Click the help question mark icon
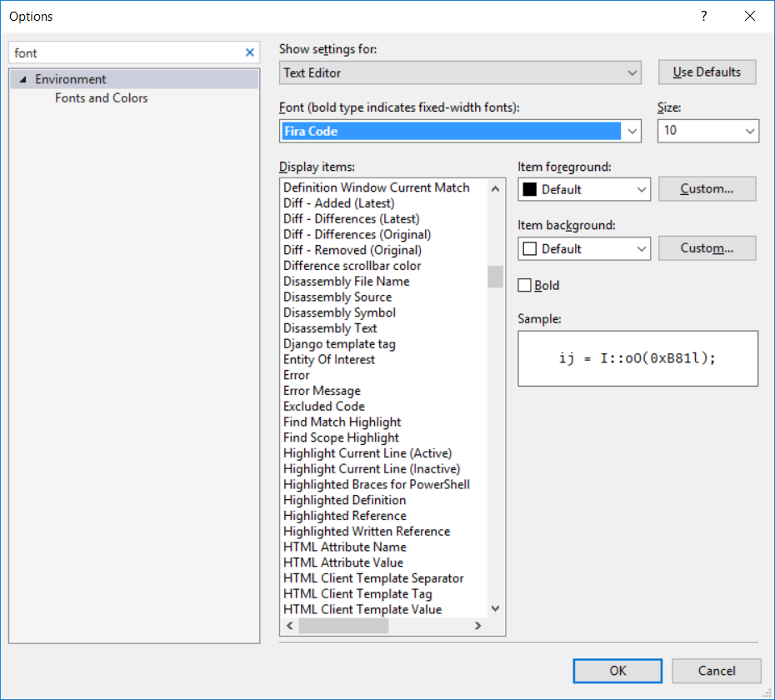Screen dimensions: 775x700 [704, 16]
